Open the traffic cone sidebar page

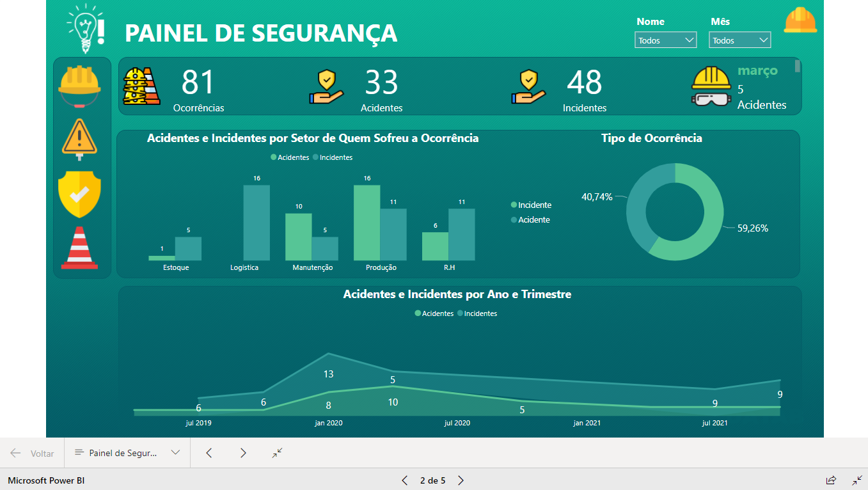click(80, 248)
